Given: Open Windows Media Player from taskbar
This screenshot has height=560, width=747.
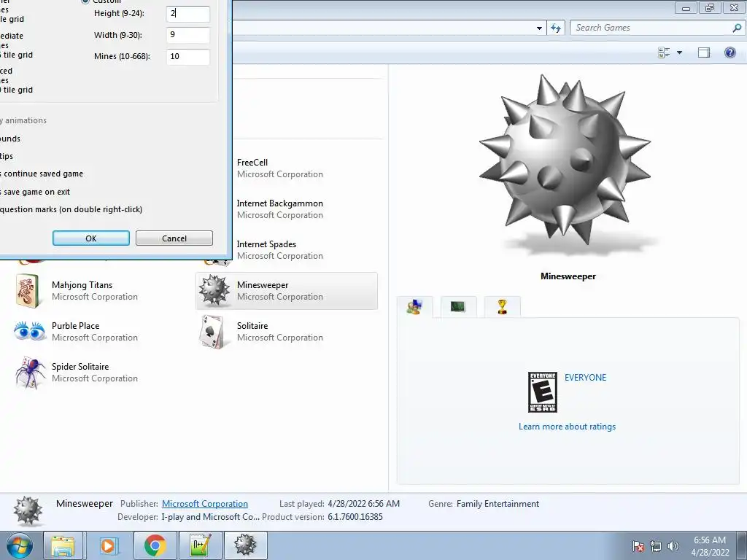Looking at the screenshot, I should 108,545.
